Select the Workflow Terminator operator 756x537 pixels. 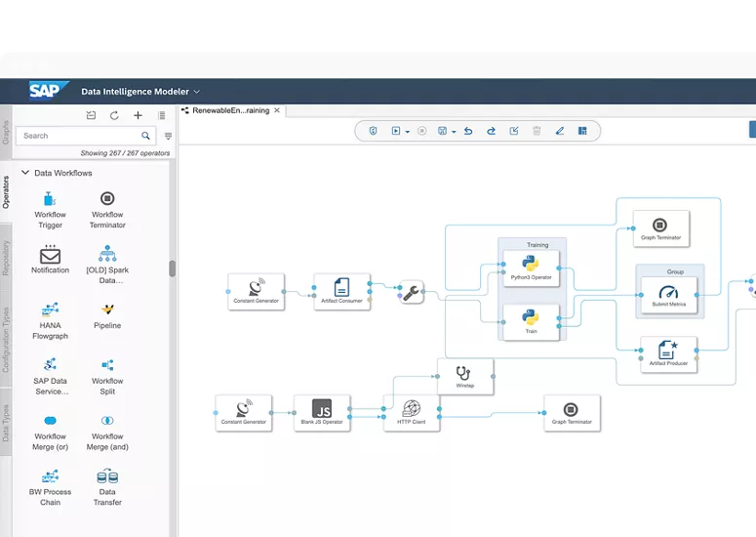click(x=107, y=210)
